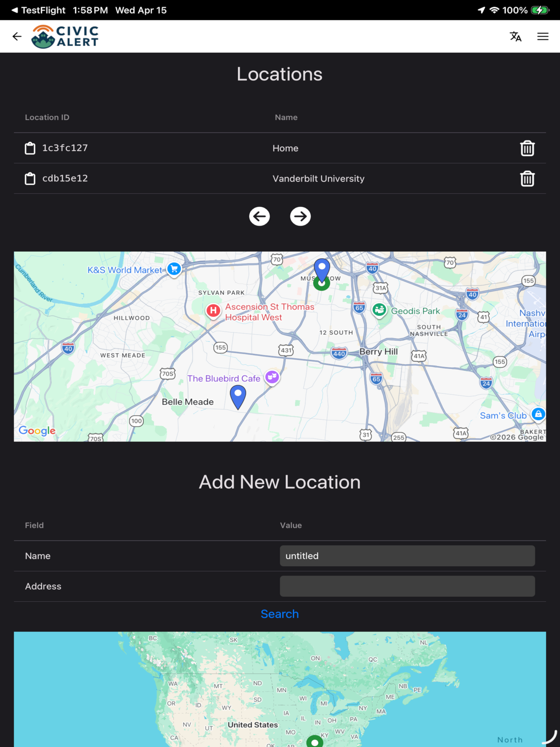Image resolution: width=560 pixels, height=747 pixels.
Task: Tap K&S World Market shopping marker
Action: click(x=174, y=269)
